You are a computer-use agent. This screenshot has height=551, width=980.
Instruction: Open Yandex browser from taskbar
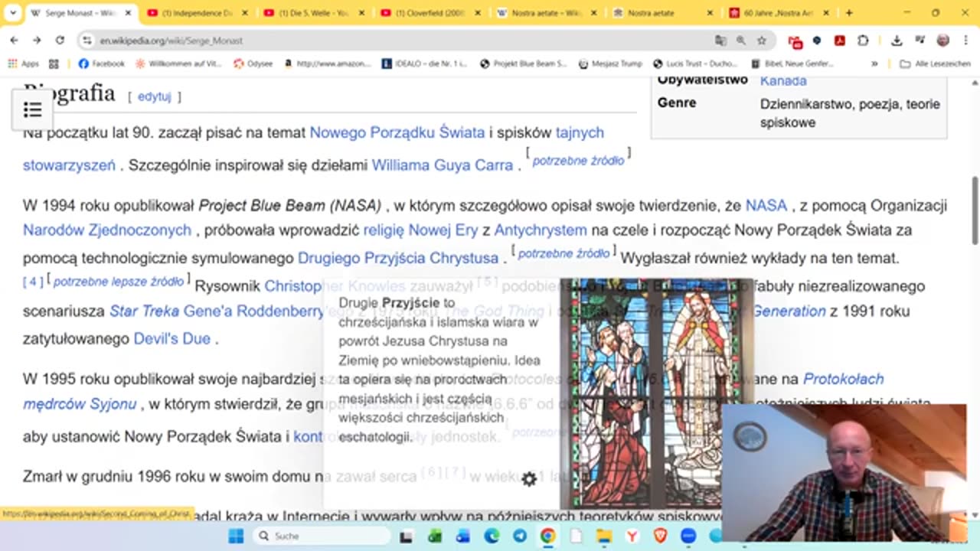coord(632,536)
